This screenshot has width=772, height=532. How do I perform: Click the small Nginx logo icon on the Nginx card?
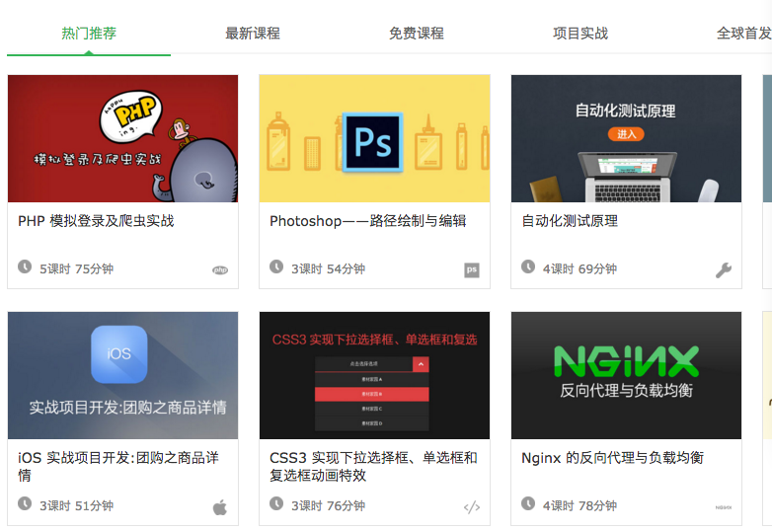[x=724, y=507]
